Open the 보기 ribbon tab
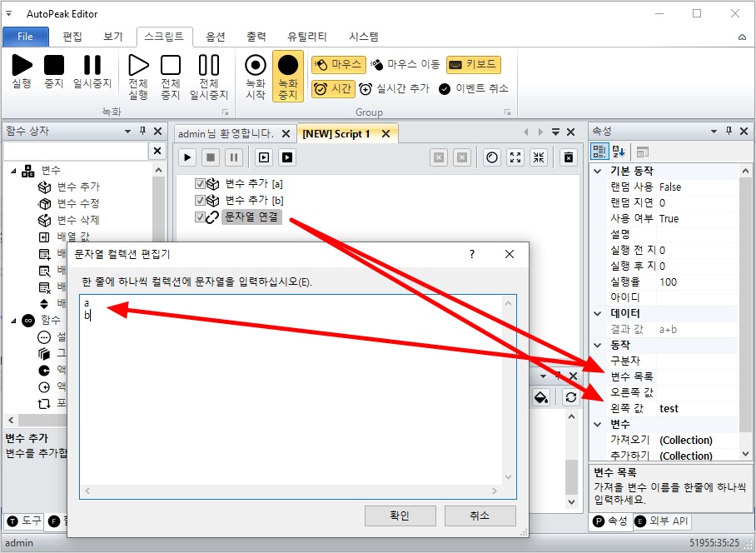The image size is (756, 553). [113, 37]
